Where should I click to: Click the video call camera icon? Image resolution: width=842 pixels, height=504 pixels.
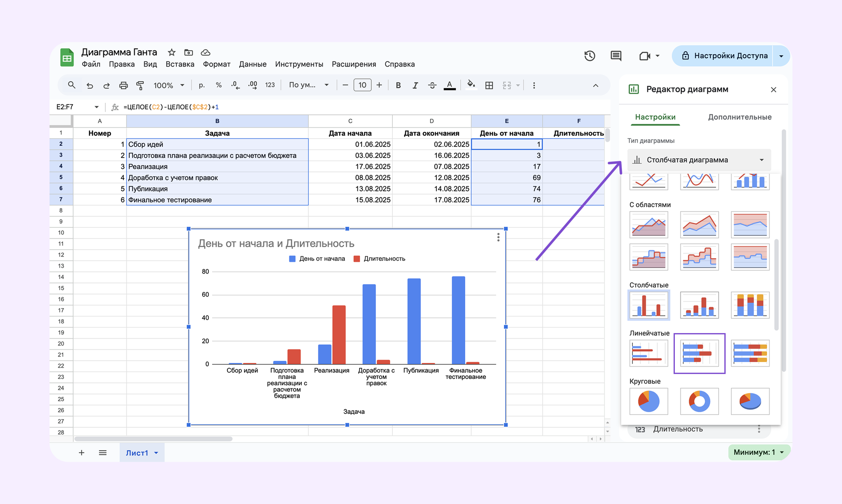point(645,56)
